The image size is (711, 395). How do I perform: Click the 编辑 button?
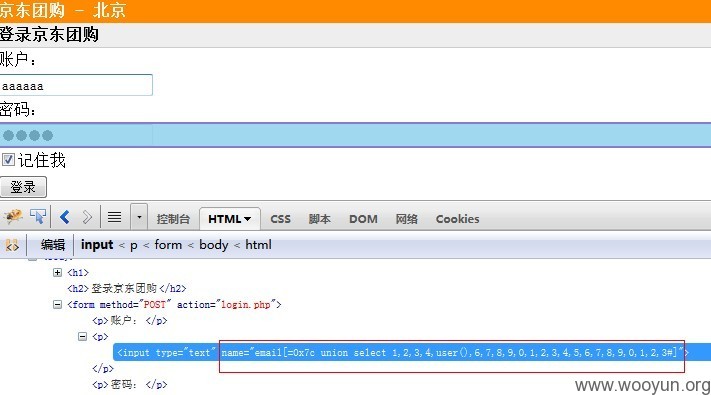coord(53,245)
